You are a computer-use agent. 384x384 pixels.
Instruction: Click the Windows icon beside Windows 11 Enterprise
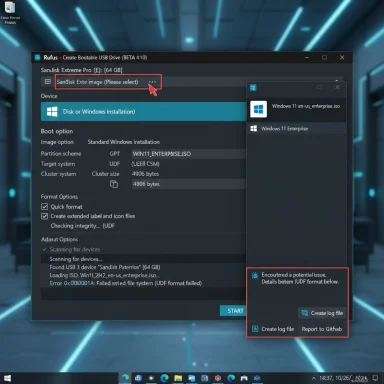[x=254, y=128]
